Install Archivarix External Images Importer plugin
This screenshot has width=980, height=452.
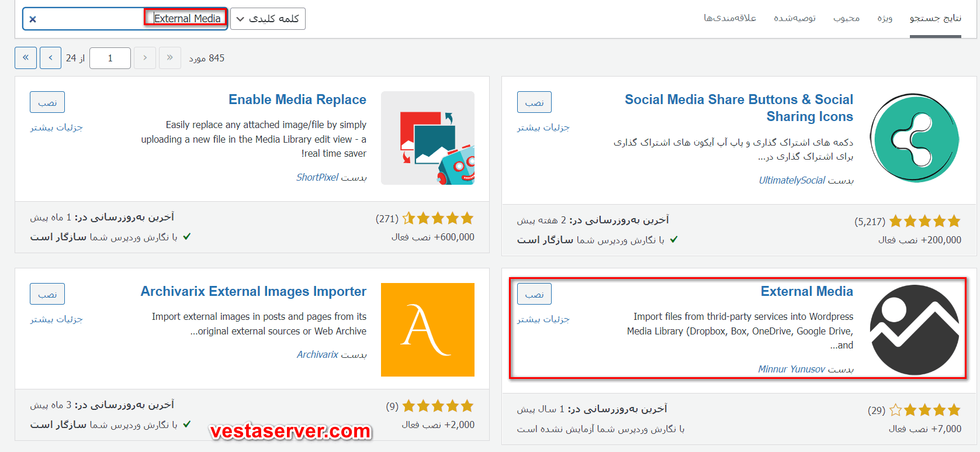tap(47, 294)
